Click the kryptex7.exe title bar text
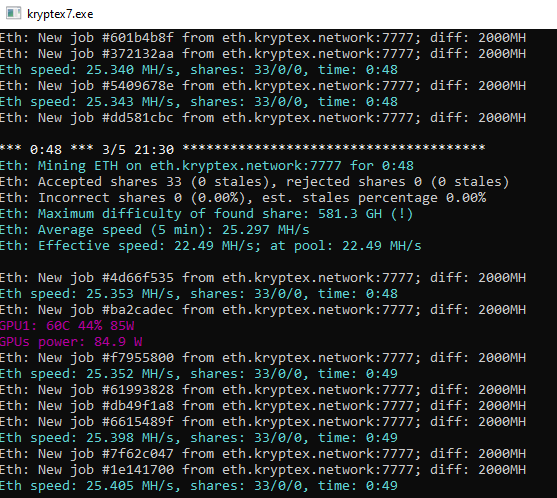557x498 pixels. [60, 14]
